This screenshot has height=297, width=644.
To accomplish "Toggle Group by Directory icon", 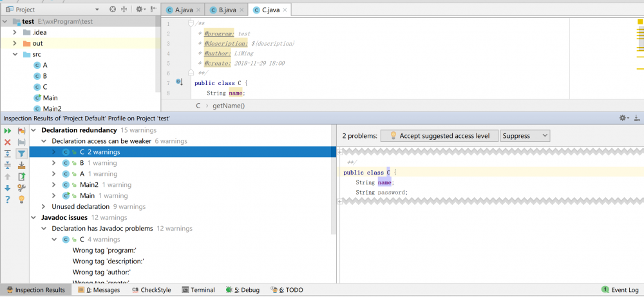I will pos(22,142).
